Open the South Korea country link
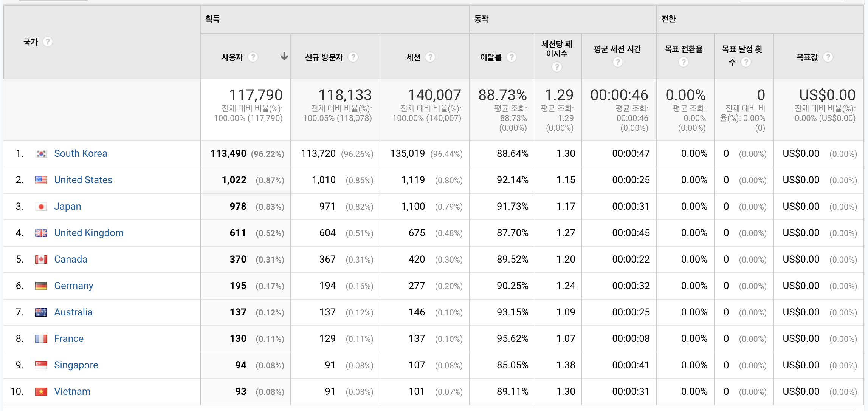The image size is (868, 411). coord(81,154)
